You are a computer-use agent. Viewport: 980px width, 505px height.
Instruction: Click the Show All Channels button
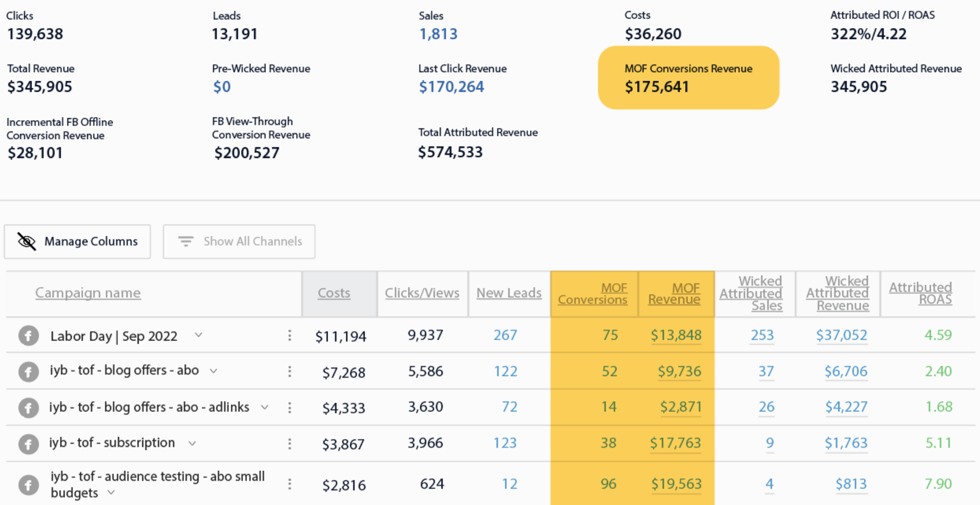[x=239, y=242]
